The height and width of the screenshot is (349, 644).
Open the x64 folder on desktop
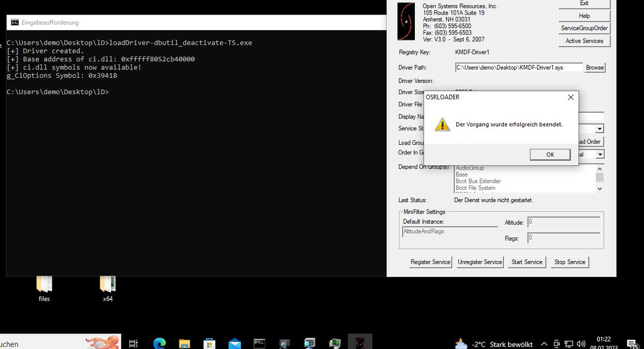pyautogui.click(x=108, y=288)
